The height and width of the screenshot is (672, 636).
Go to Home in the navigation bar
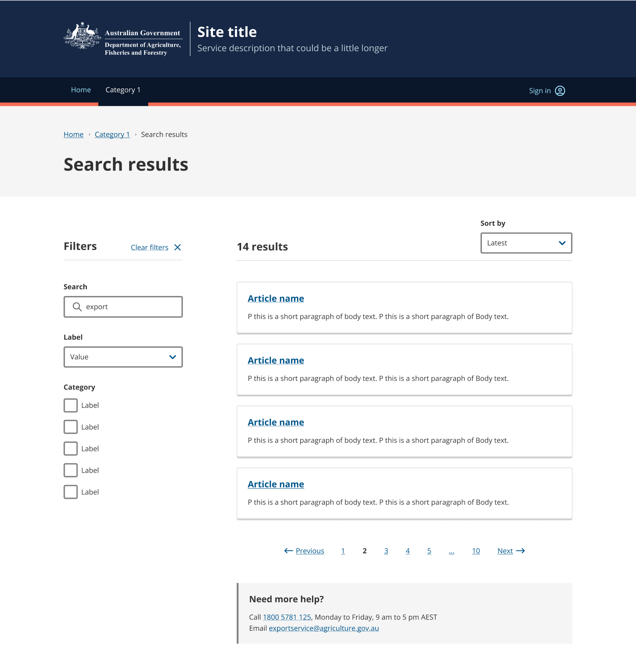(x=81, y=90)
